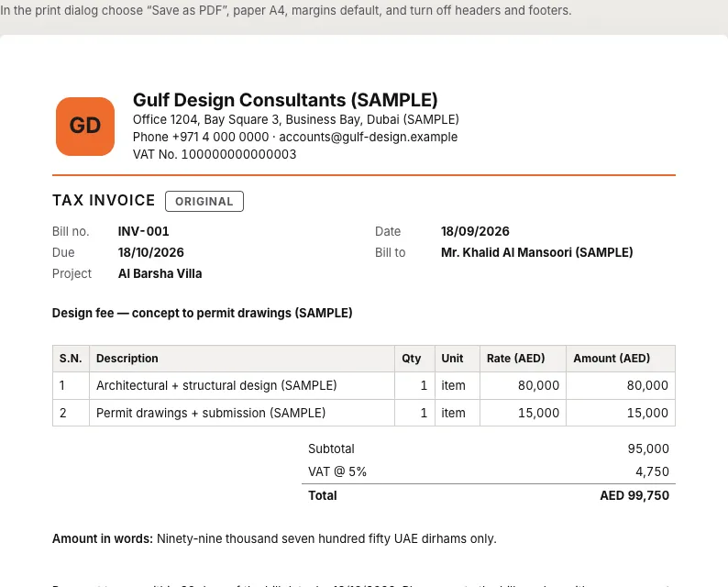Screen dimensions: 728x587
Task: Click the VAT value 4,750
Action: (x=652, y=471)
